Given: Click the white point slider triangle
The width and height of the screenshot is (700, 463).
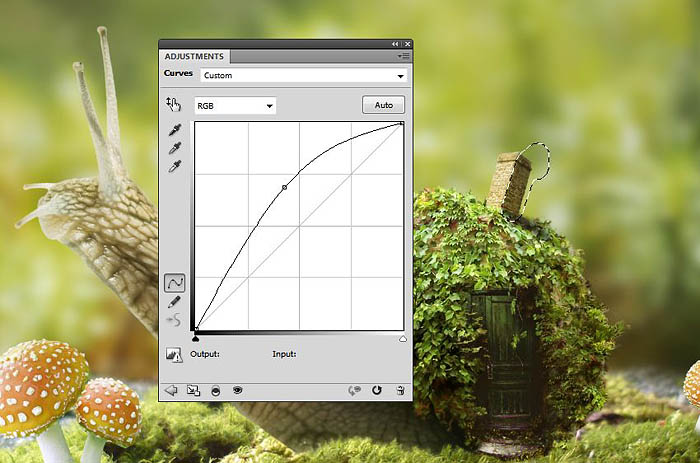Looking at the screenshot, I should pyautogui.click(x=402, y=339).
